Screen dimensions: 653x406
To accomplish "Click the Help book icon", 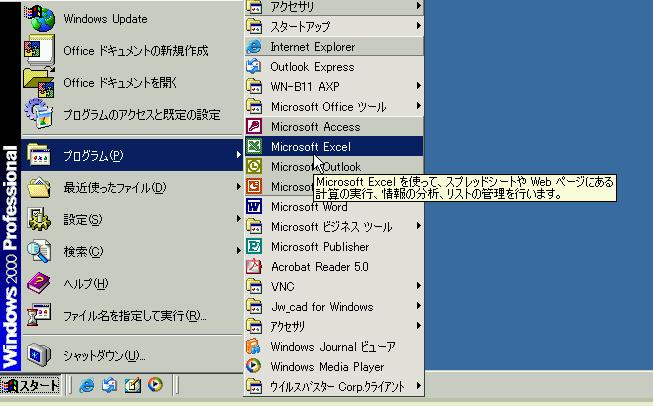I will point(39,283).
